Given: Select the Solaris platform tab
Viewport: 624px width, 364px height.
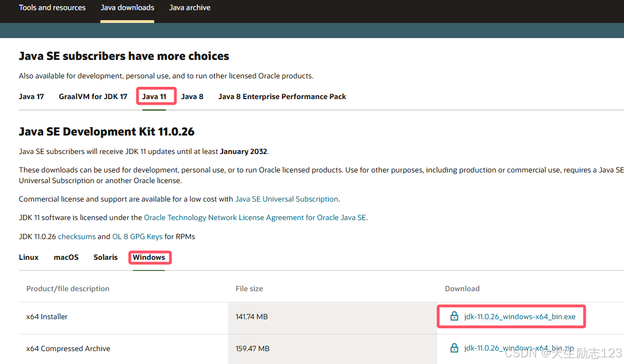Looking at the screenshot, I should (105, 257).
